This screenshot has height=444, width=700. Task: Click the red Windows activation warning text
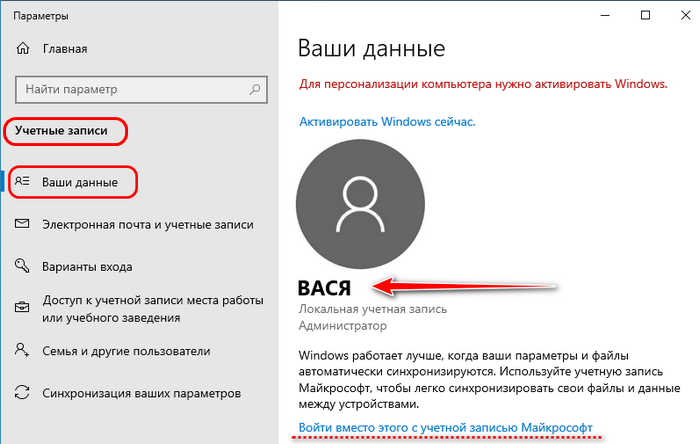[483, 84]
